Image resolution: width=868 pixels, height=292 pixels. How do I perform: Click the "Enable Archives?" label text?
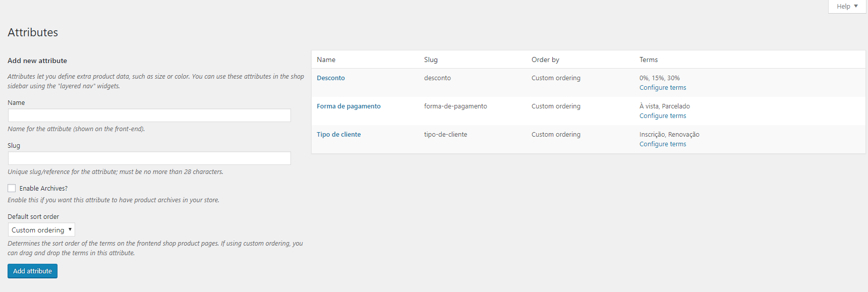point(43,189)
